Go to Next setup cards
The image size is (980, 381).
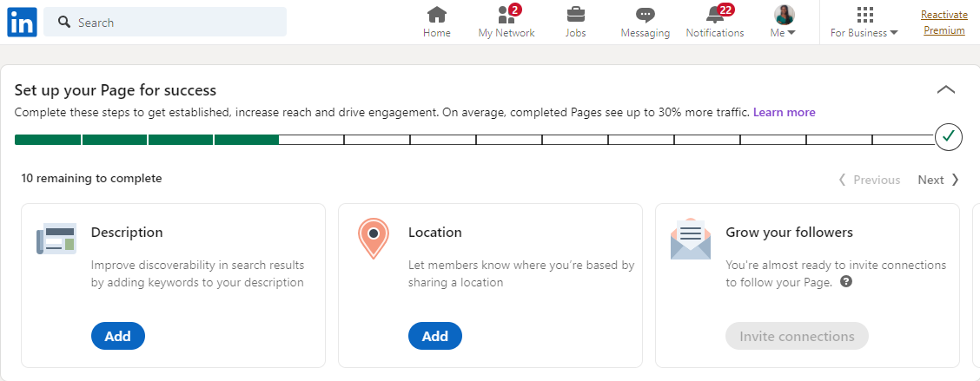coord(938,180)
